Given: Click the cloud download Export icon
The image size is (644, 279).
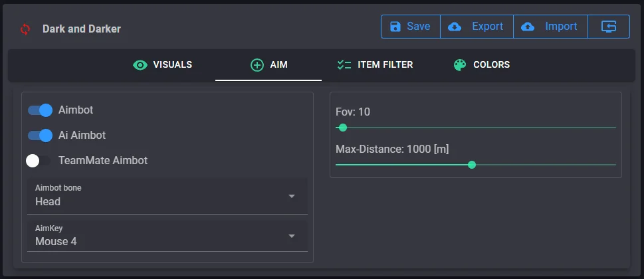Looking at the screenshot, I should click(x=455, y=27).
